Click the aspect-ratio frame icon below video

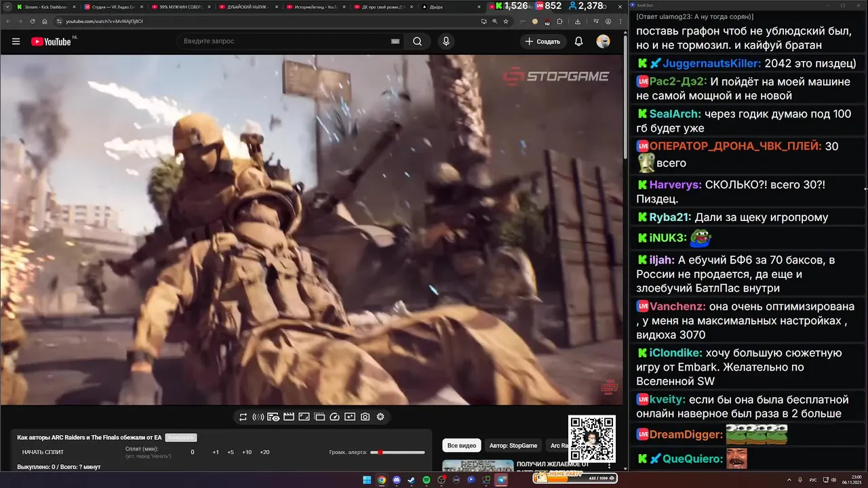click(304, 417)
